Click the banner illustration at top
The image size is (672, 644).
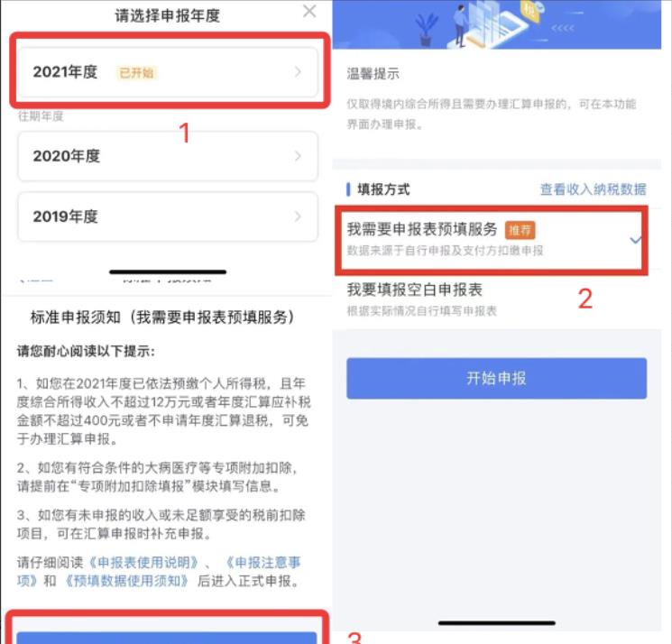tap(497, 24)
